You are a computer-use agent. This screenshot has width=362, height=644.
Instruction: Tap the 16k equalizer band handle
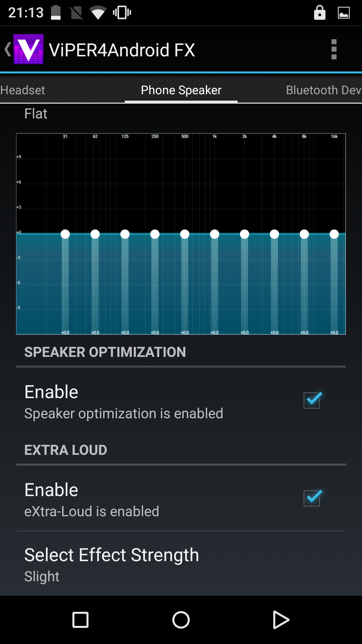pyautogui.click(x=334, y=234)
